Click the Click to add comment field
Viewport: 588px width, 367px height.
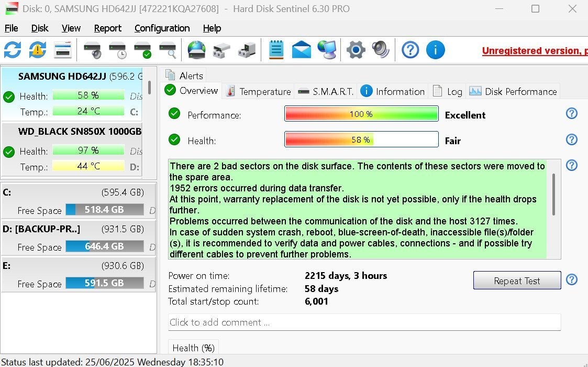click(x=364, y=322)
